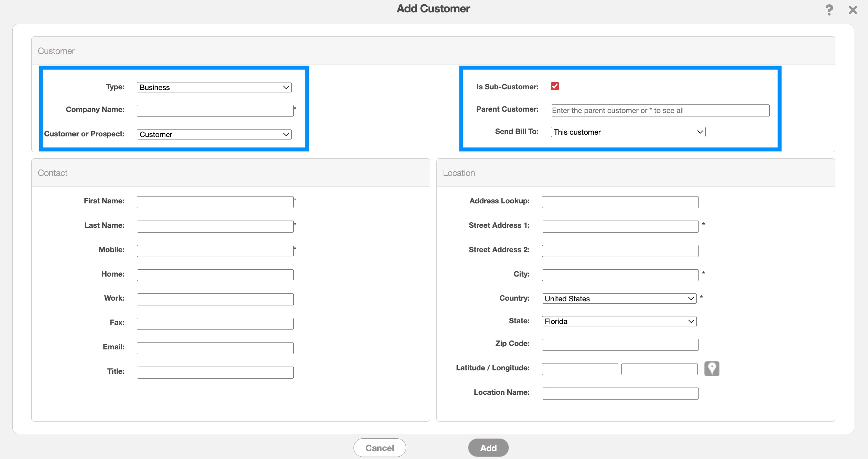The height and width of the screenshot is (459, 868).
Task: Click the map pin geolocation icon
Action: pyautogui.click(x=712, y=368)
